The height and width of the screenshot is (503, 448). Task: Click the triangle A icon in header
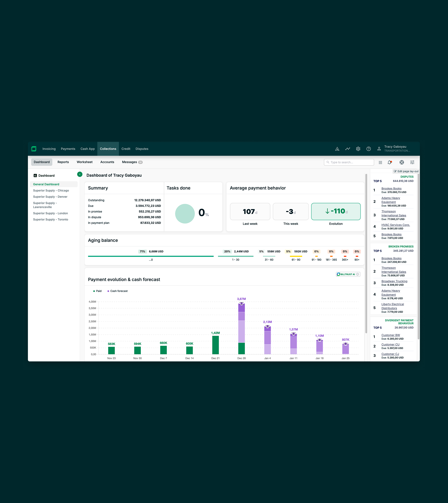click(337, 149)
